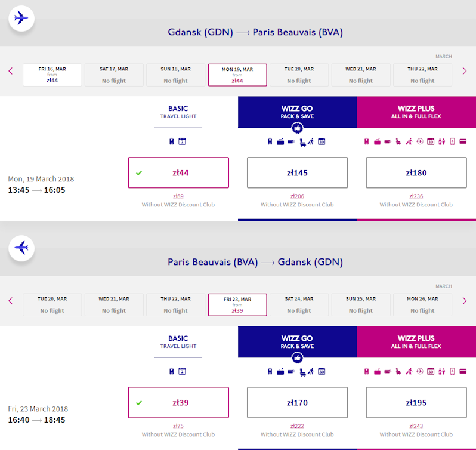Image resolution: width=476 pixels, height=450 pixels.
Task: Click the outbound WIZZ GO Pack & Save header
Action: click(297, 112)
